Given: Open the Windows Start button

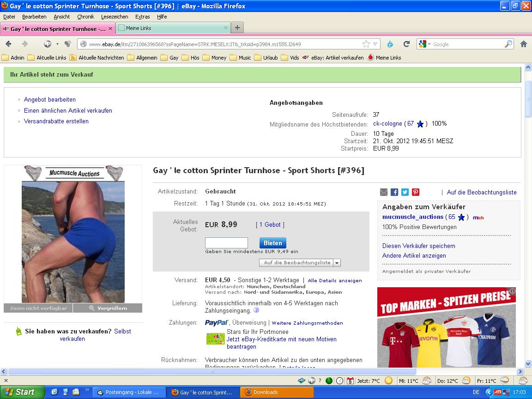Looking at the screenshot, I should 19,392.
